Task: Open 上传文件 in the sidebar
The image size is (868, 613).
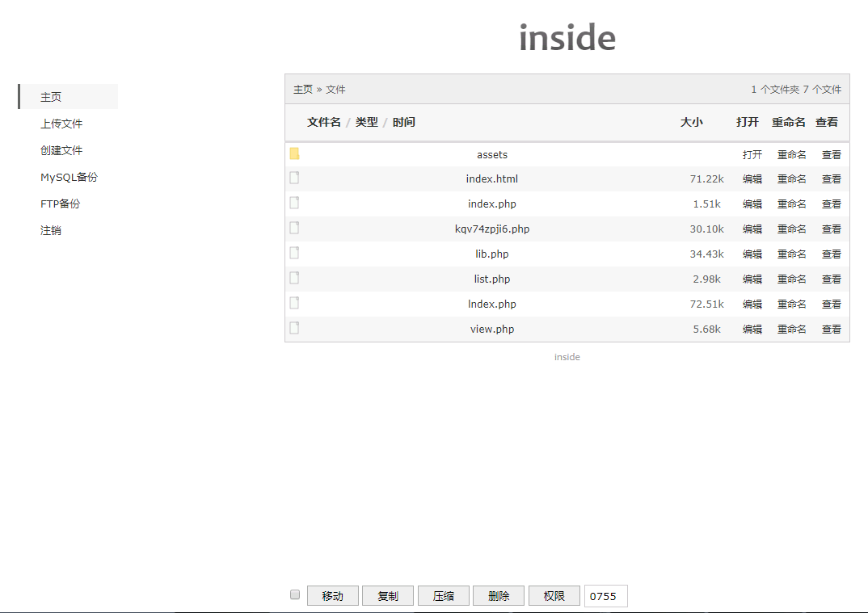Action: click(x=61, y=124)
